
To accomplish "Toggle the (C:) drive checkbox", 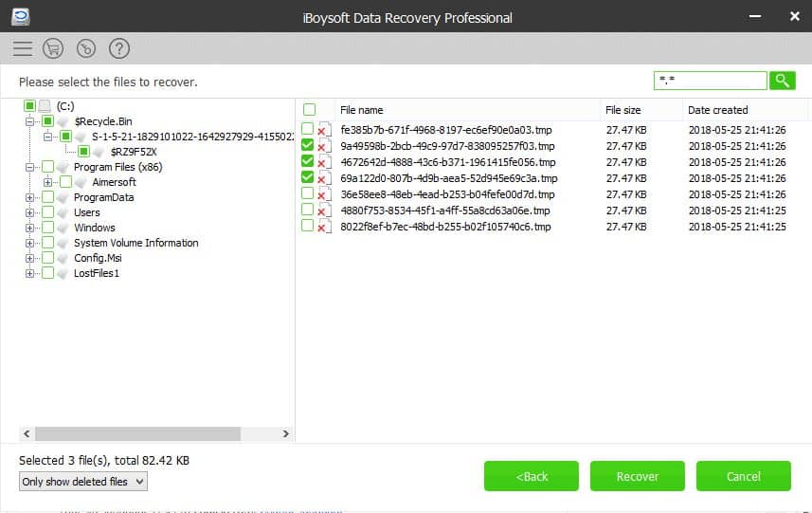I will (x=29, y=106).
